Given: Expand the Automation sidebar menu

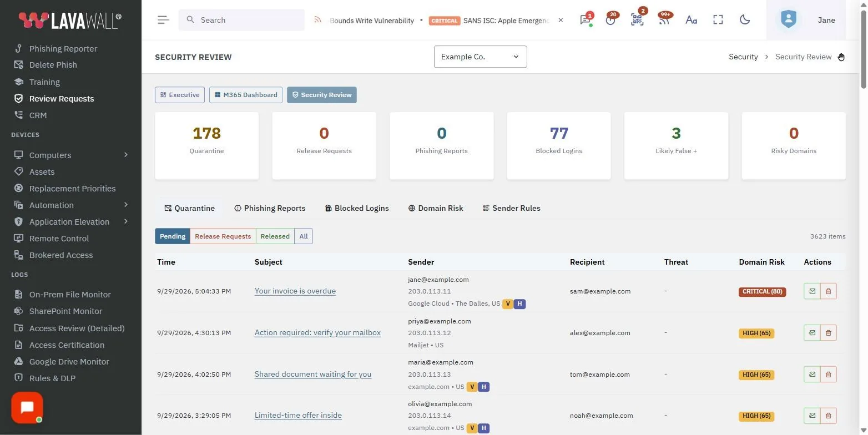Looking at the screenshot, I should pos(71,205).
